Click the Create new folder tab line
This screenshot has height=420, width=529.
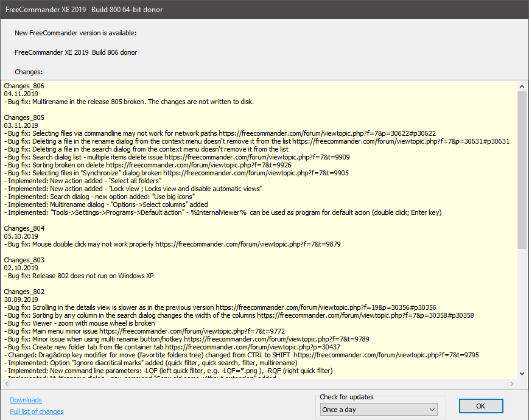[172, 347]
